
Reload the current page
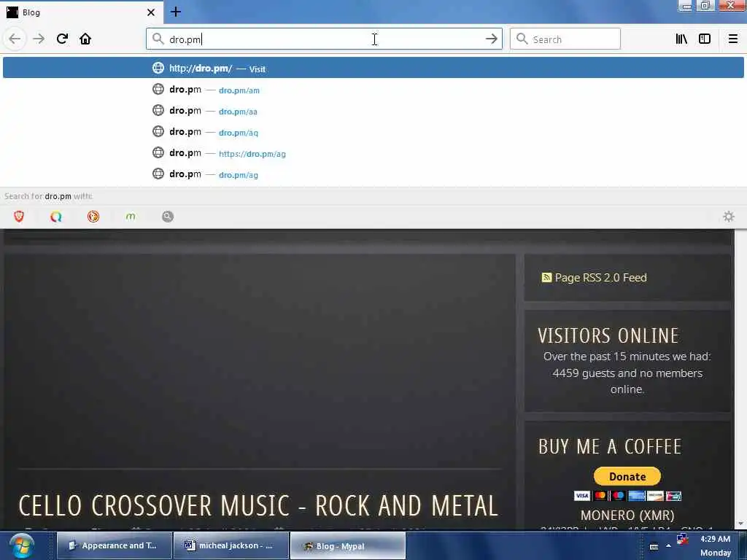point(62,39)
